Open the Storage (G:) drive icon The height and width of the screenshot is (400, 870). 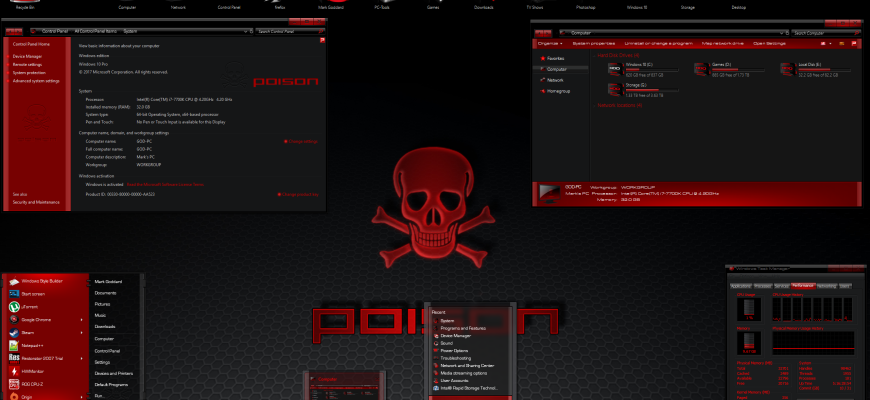pyautogui.click(x=616, y=89)
